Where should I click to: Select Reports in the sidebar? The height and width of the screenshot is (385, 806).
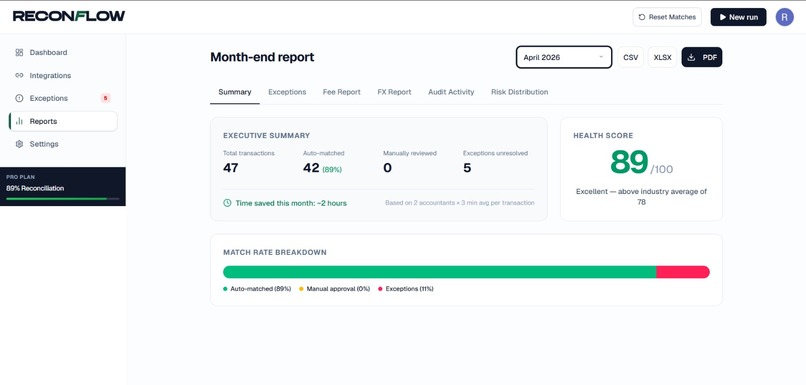tap(63, 121)
